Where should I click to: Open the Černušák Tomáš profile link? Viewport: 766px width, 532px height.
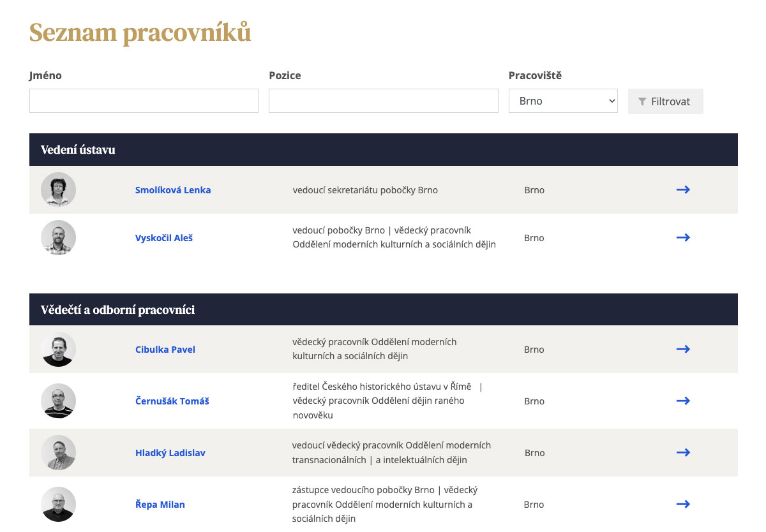172,401
